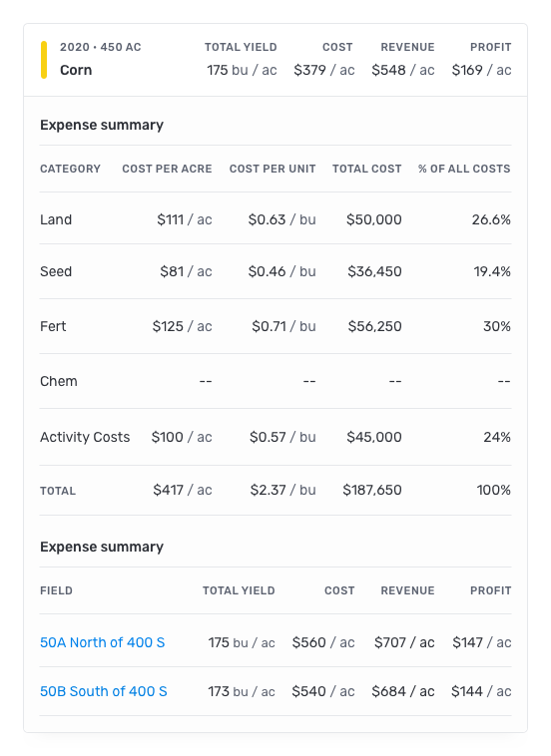Select the Chem expense row label
Image resolution: width=551 pixels, height=756 pixels.
tap(58, 381)
